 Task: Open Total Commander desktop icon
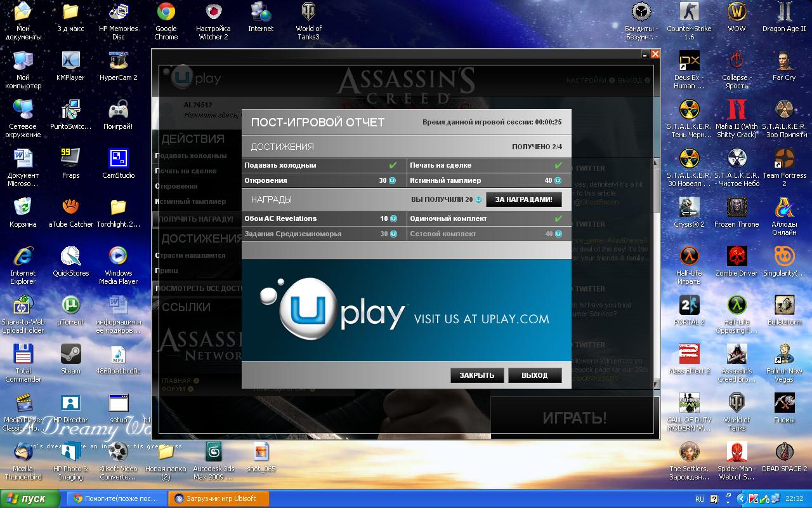pos(23,363)
